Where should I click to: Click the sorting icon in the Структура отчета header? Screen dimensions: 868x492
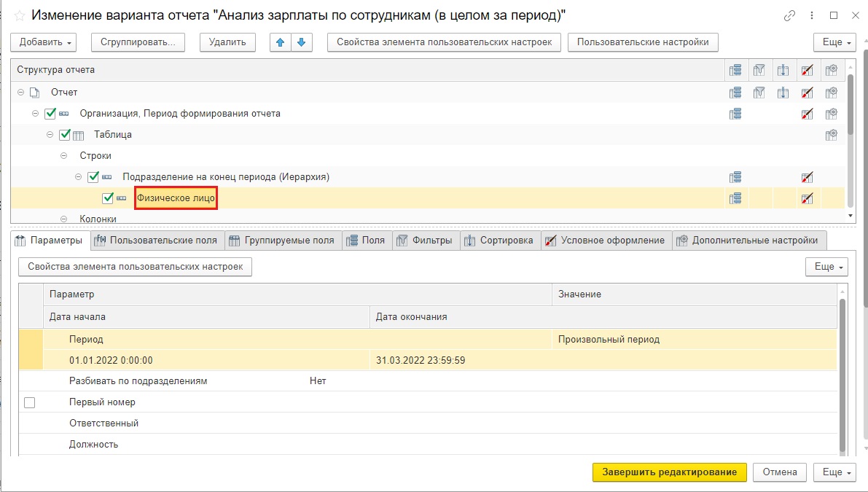point(783,70)
